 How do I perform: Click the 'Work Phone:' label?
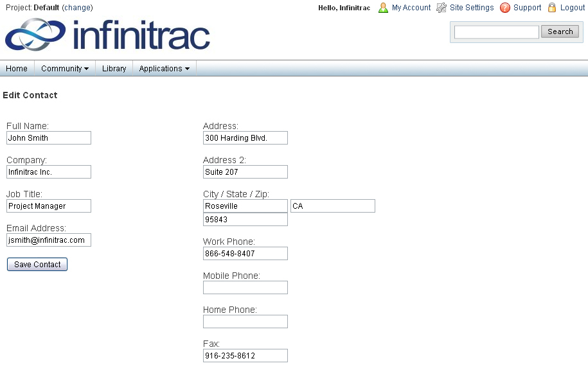click(x=229, y=242)
